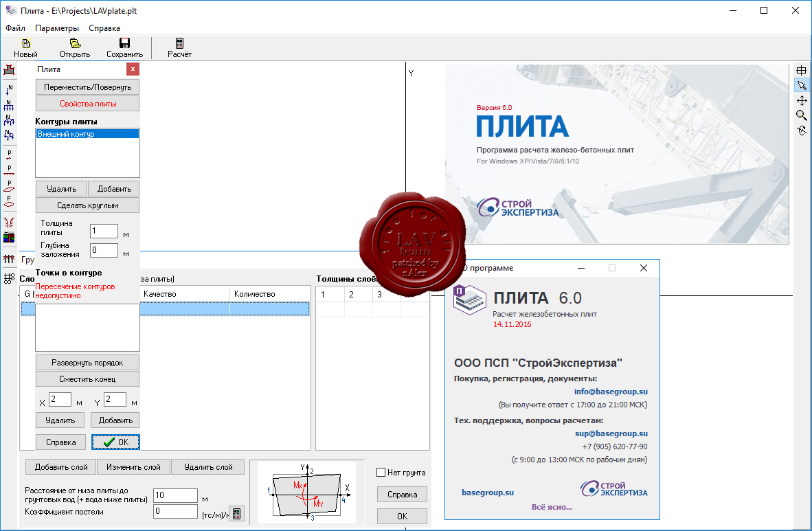Click Добавить under the contours list

(x=114, y=189)
